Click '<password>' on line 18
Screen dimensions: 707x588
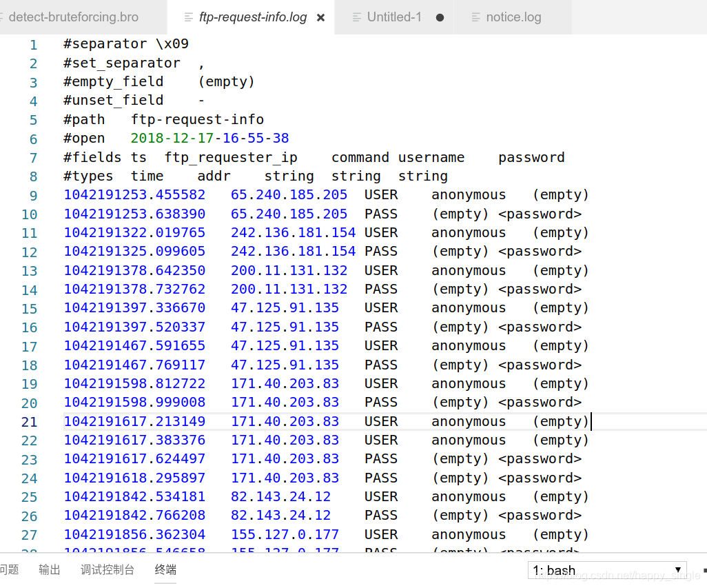point(540,365)
